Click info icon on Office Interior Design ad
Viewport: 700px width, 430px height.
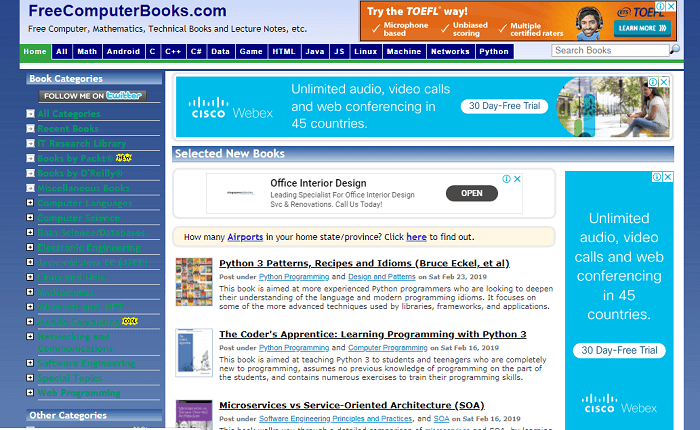[x=507, y=179]
